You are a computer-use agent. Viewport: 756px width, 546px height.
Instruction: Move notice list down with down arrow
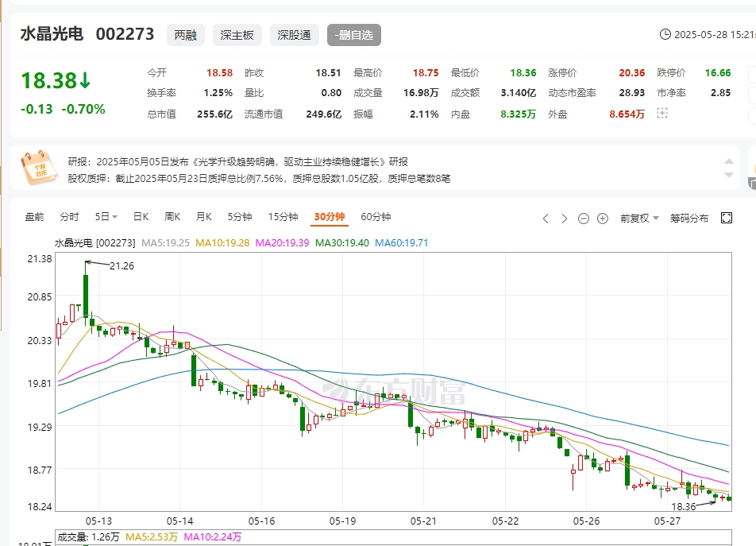tap(729, 175)
